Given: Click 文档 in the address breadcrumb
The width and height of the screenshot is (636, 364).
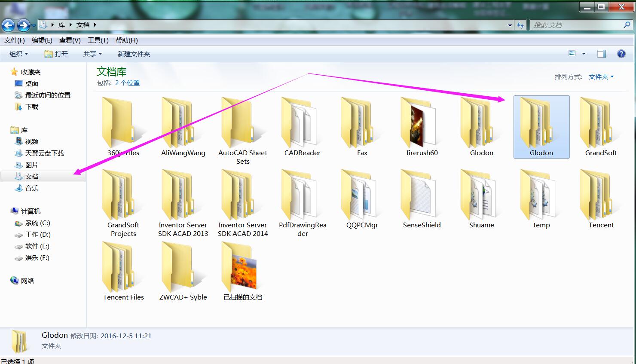Looking at the screenshot, I should tap(83, 25).
